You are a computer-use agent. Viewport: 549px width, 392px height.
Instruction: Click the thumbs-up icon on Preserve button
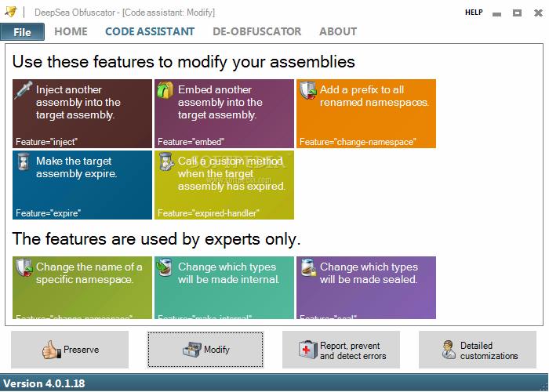click(52, 350)
